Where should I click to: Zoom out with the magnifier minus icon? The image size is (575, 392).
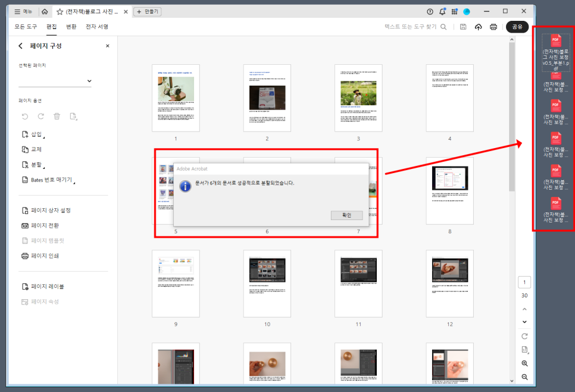[x=525, y=377]
